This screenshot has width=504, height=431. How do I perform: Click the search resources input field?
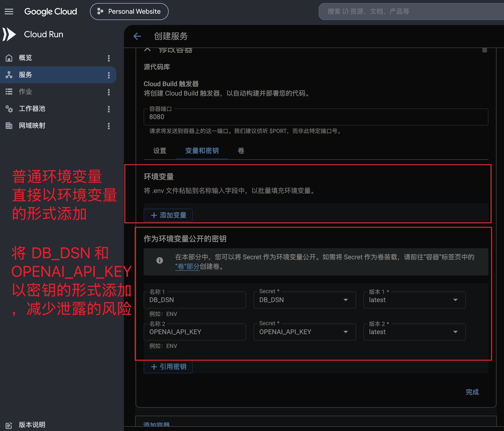click(411, 12)
